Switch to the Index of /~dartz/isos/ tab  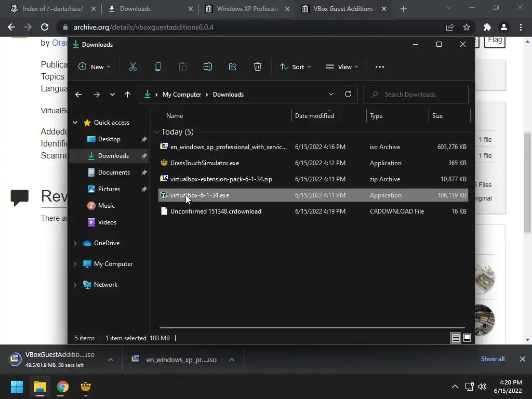(x=52, y=9)
